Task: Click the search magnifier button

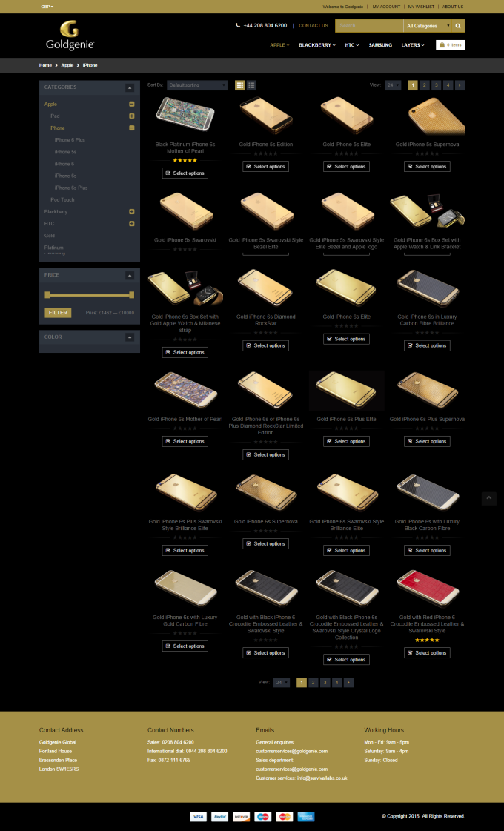Action: 459,25
